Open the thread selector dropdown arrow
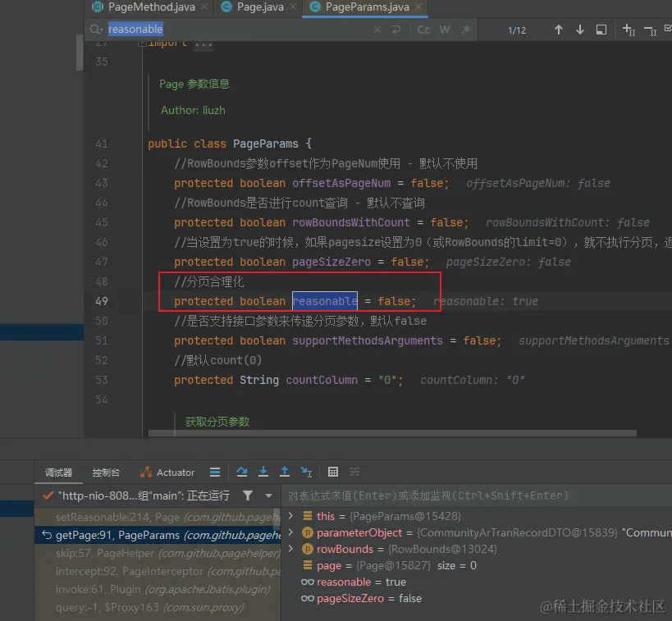The image size is (672, 621). point(268,495)
